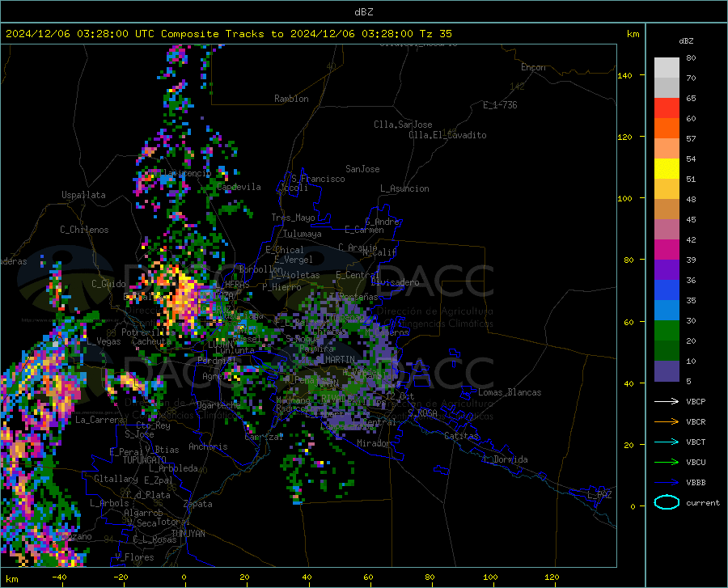Screen dimensions: 728x588
Task: Click the La_Carrera map label
Action: tap(99, 420)
